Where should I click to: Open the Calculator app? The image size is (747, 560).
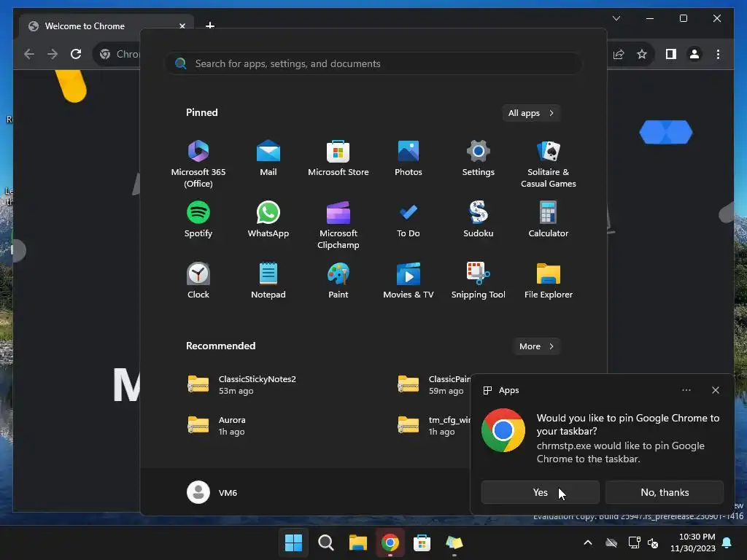[x=549, y=219]
